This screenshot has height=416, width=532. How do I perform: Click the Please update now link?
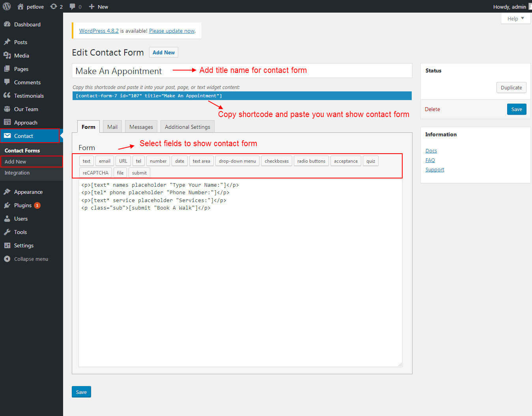click(172, 31)
